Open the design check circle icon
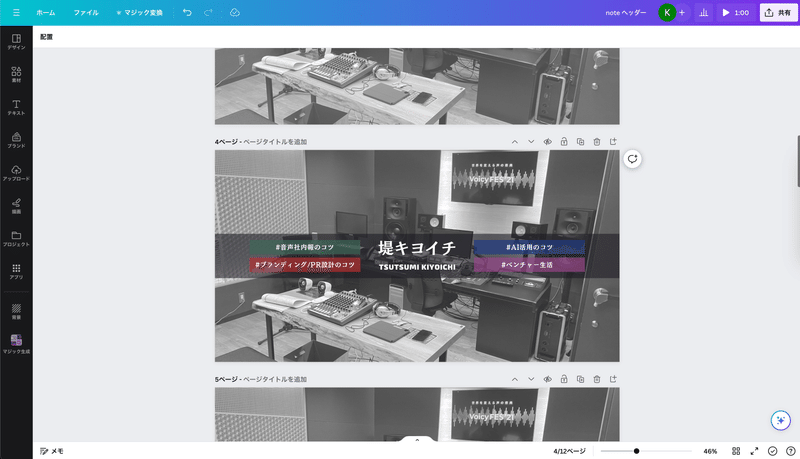This screenshot has height=459, width=800. (772, 451)
